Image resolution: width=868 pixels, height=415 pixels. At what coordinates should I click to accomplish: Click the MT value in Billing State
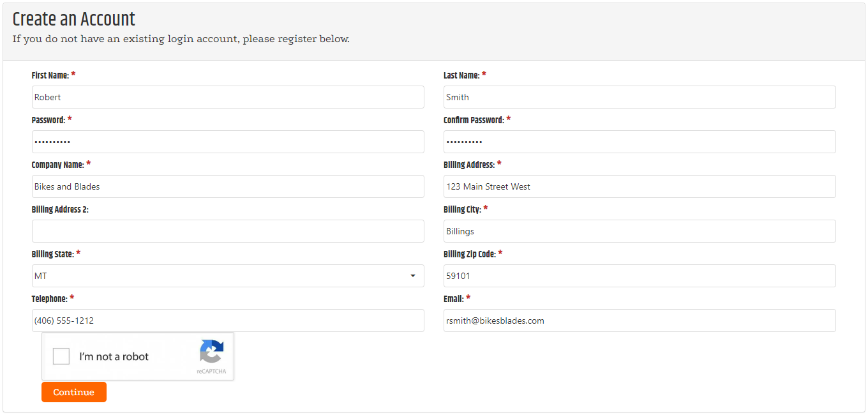coord(41,276)
